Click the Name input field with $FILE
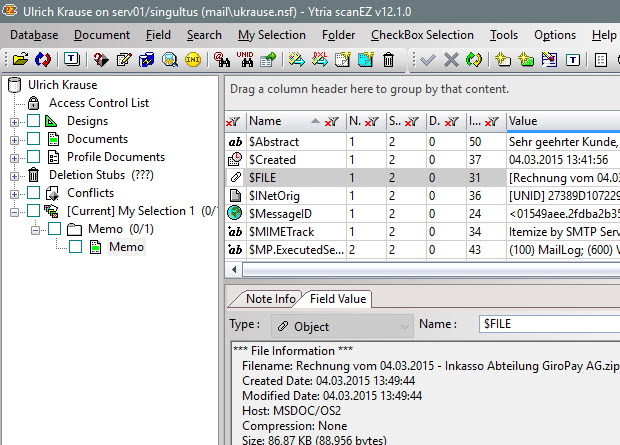The image size is (620, 445). tap(550, 324)
